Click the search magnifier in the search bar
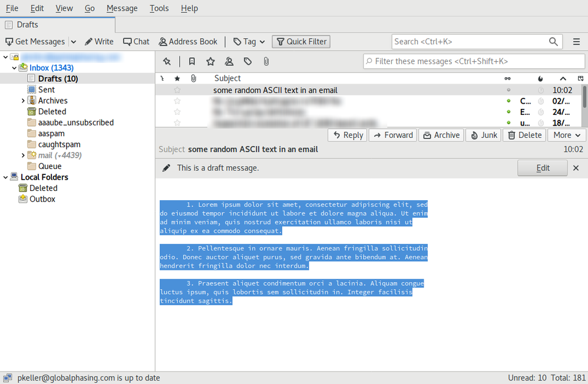The image size is (588, 384). click(553, 41)
